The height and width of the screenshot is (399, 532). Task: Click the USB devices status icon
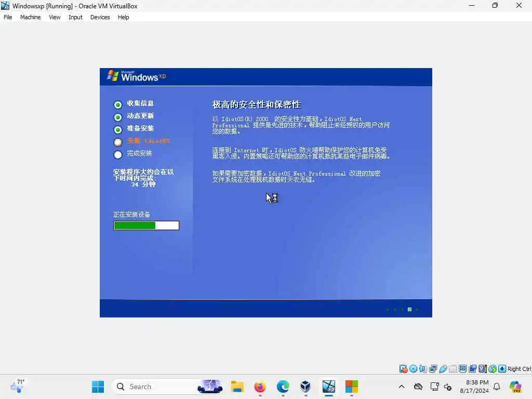click(443, 369)
